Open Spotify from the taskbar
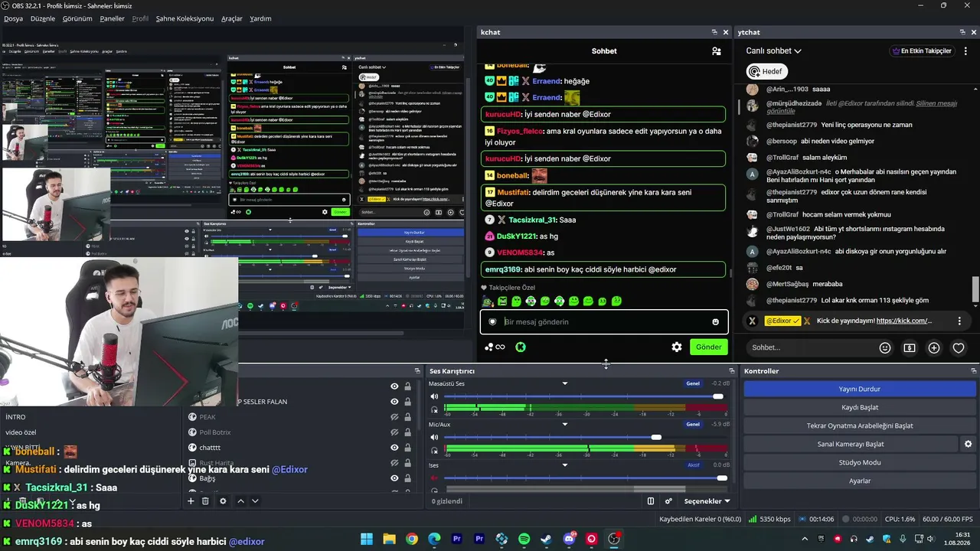The image size is (980, 551). (524, 539)
